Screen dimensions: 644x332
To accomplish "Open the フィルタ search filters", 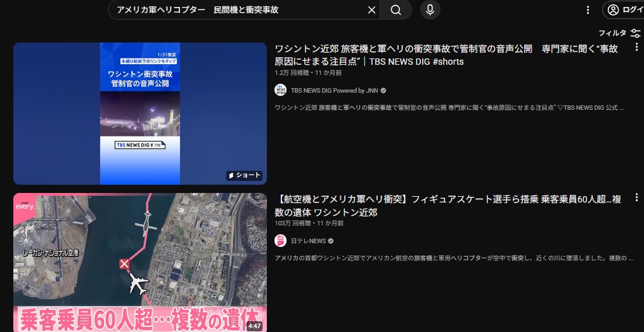I will pyautogui.click(x=619, y=33).
